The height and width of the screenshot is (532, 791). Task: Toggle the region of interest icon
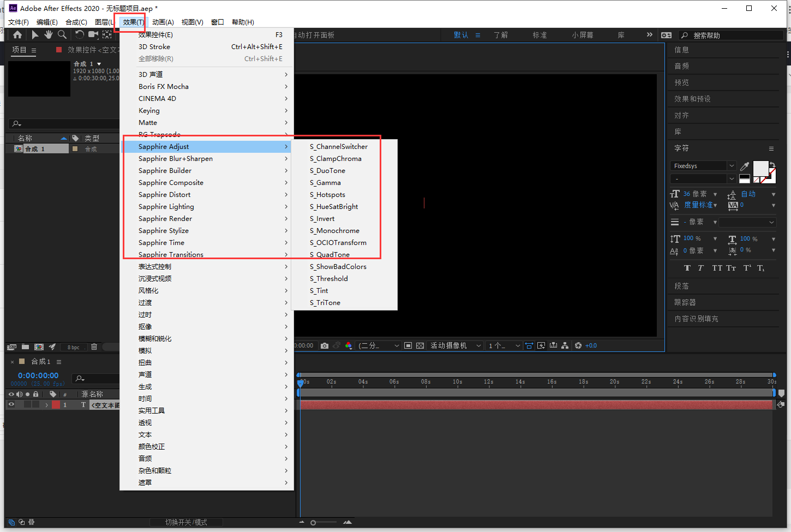click(x=408, y=345)
